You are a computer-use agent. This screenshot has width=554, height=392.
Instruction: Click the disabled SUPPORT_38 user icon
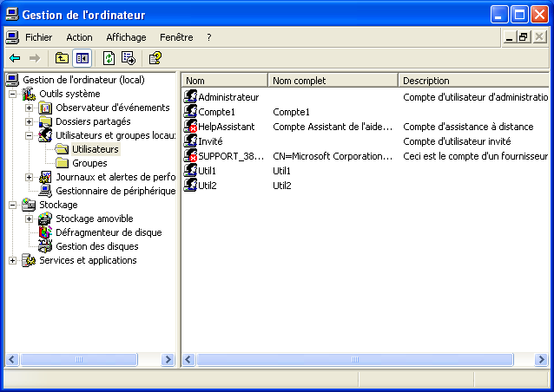tap(191, 155)
